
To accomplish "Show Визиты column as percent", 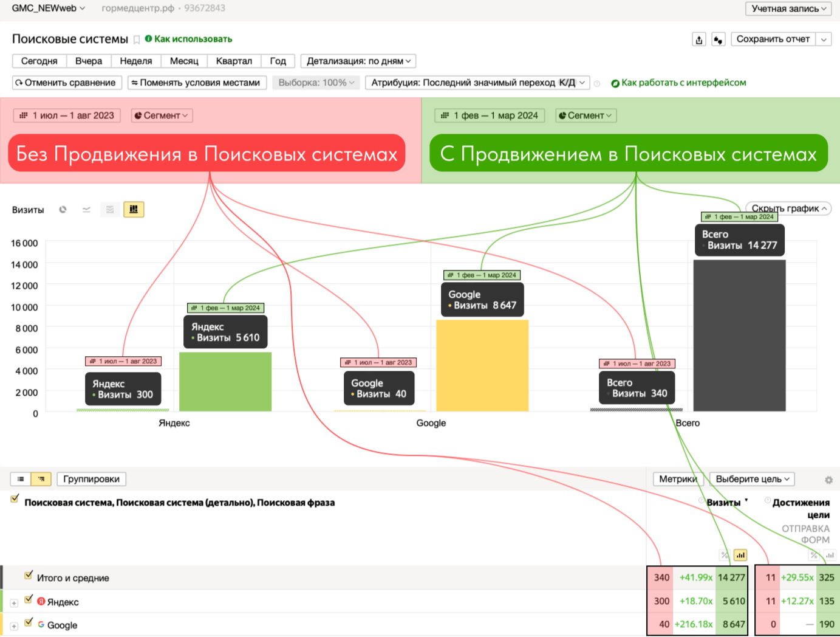I will tap(725, 555).
